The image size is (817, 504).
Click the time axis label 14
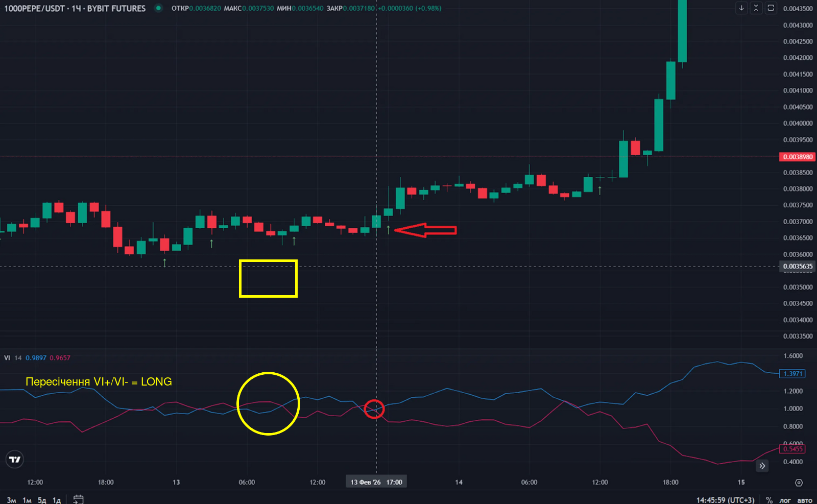point(459,482)
